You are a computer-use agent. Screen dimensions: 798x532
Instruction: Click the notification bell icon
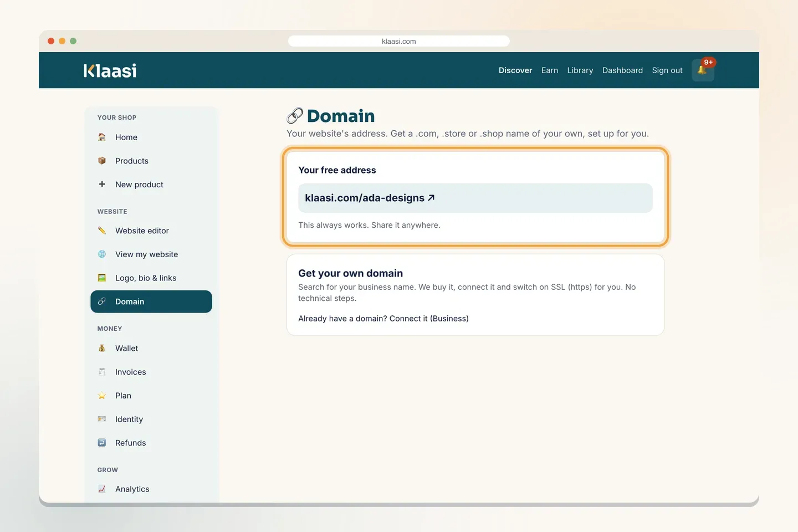(702, 70)
